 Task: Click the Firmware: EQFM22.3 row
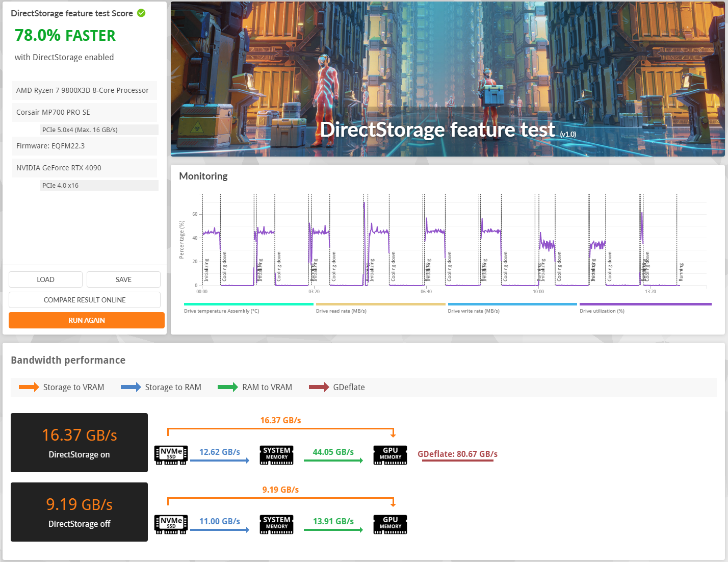click(x=85, y=146)
